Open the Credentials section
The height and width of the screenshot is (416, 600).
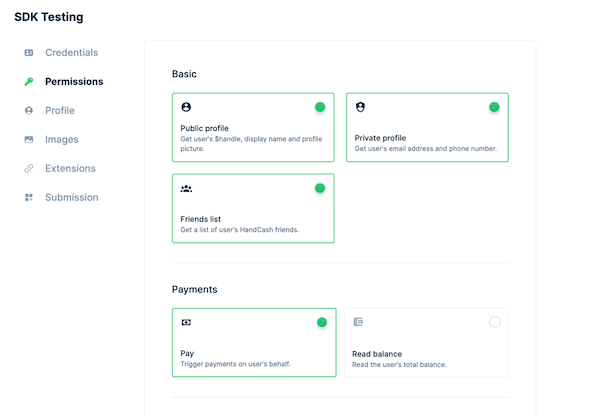point(71,52)
